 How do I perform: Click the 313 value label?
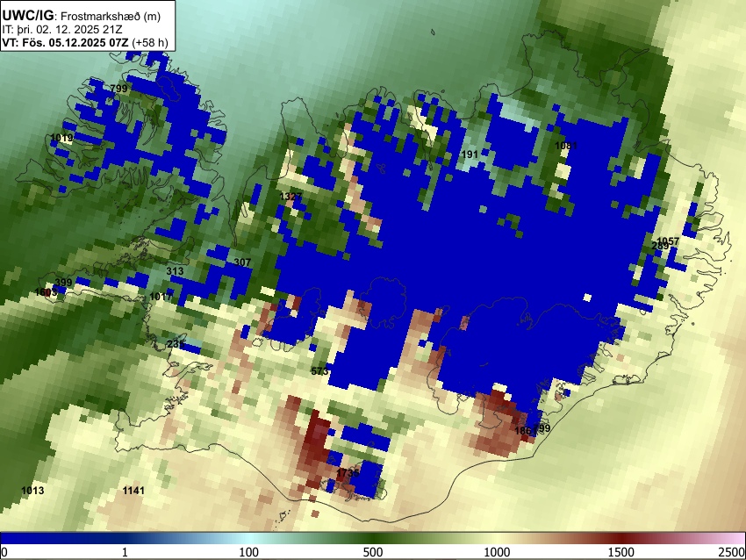point(175,270)
